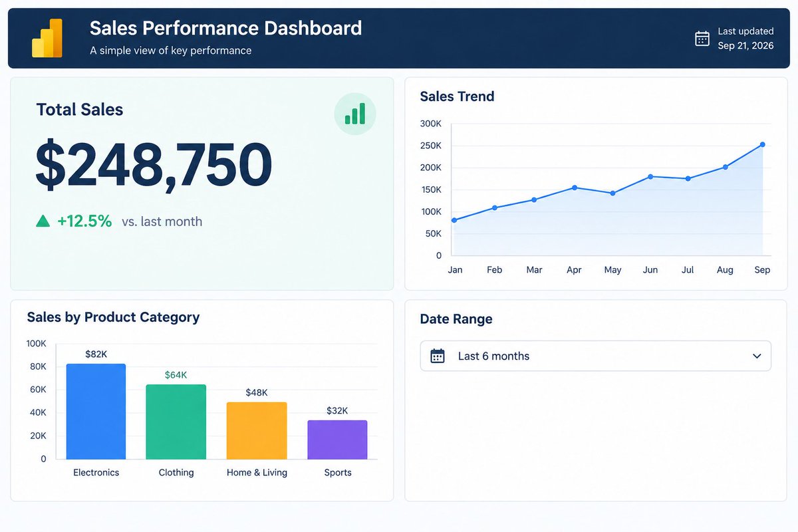Image resolution: width=798 pixels, height=532 pixels.
Task: Click the Feb data point on the line chart
Action: point(494,207)
